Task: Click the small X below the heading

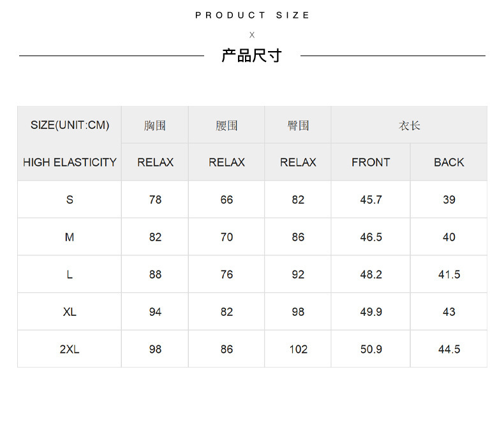Action: [x=252, y=34]
